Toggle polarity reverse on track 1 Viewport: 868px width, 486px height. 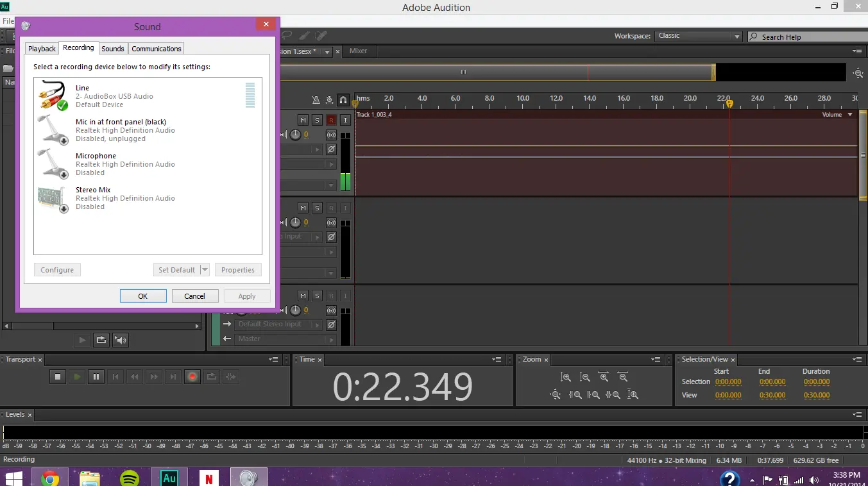(x=331, y=149)
